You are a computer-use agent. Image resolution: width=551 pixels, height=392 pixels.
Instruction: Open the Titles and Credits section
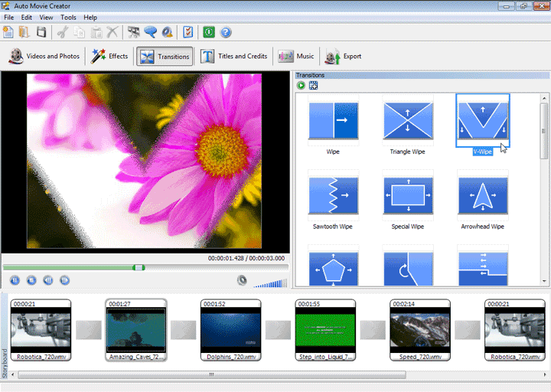234,56
